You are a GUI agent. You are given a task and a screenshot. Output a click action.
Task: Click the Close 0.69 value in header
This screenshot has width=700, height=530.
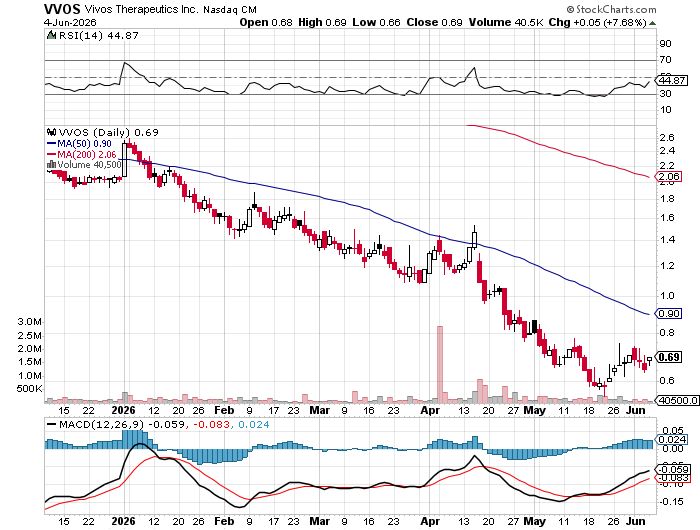(x=434, y=22)
